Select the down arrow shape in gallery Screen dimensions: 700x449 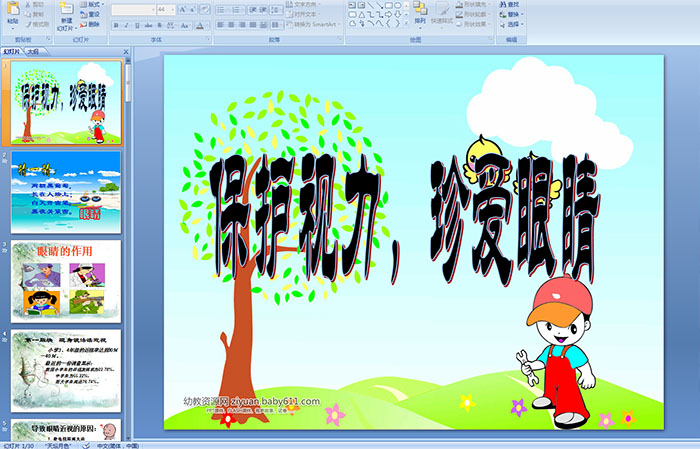397,15
